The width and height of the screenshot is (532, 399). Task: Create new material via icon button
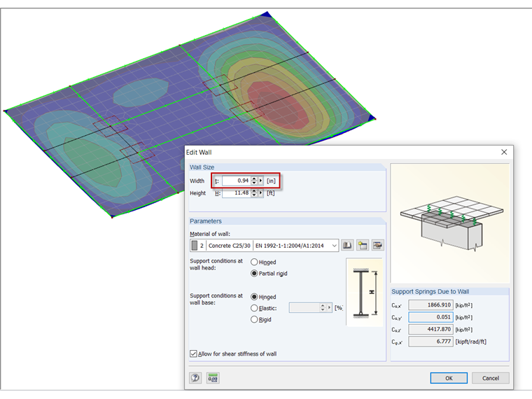(363, 245)
